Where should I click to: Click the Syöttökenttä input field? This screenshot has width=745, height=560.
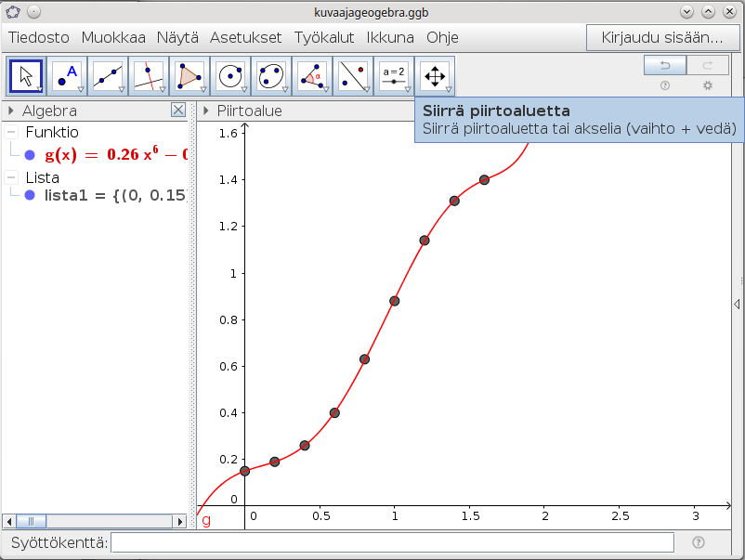pyautogui.click(x=392, y=542)
